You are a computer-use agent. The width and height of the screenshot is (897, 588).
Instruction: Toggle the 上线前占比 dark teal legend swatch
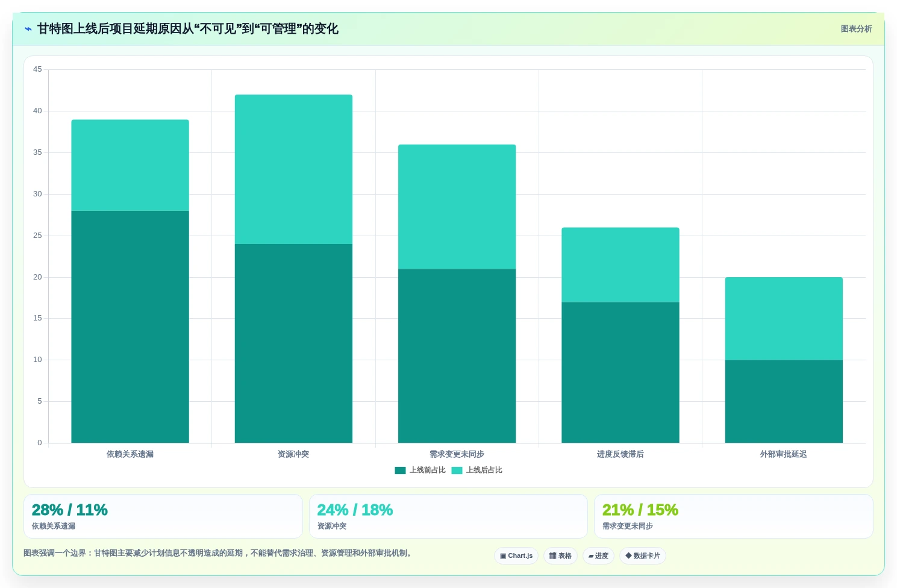pyautogui.click(x=400, y=471)
